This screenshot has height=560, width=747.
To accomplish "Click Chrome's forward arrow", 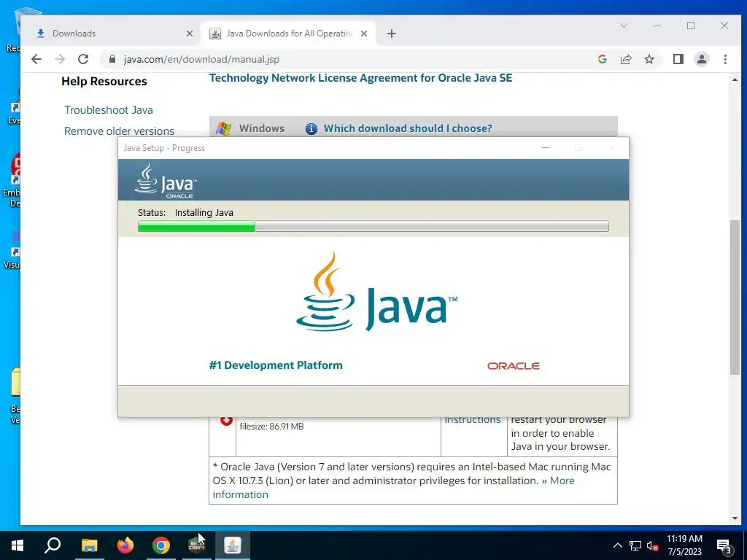I will click(60, 59).
